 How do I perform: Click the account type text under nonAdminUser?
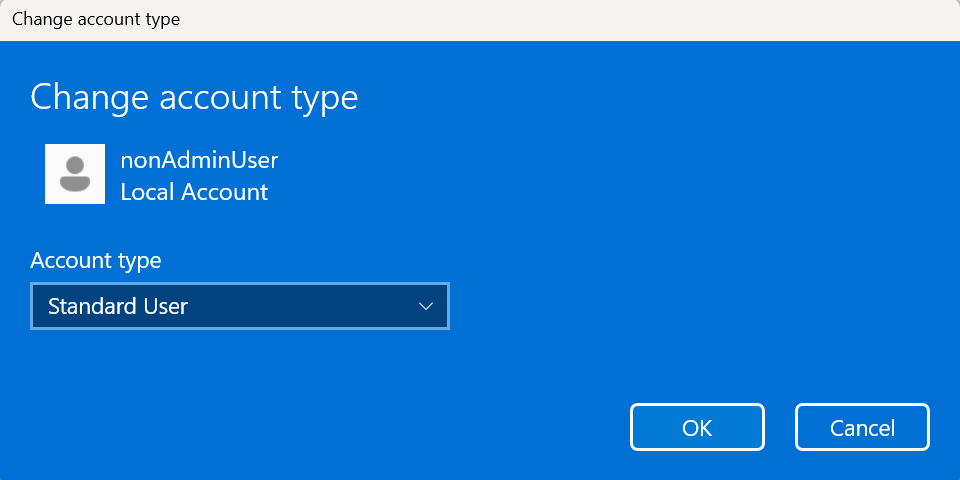coord(194,192)
